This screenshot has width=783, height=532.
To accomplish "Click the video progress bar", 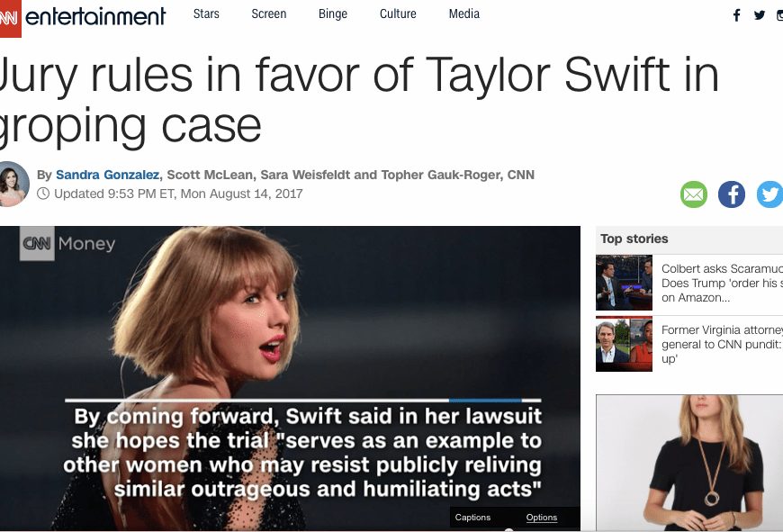I will coord(303,400).
